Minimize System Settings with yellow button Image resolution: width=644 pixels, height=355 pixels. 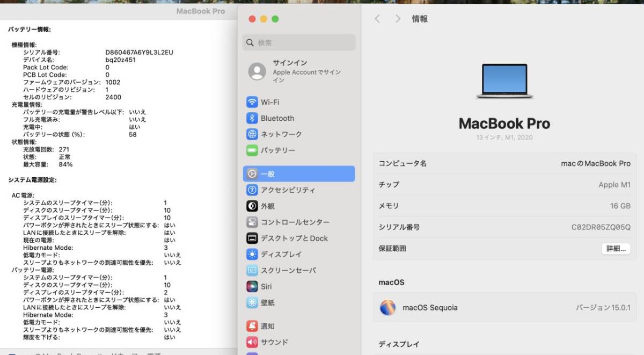tap(264, 19)
